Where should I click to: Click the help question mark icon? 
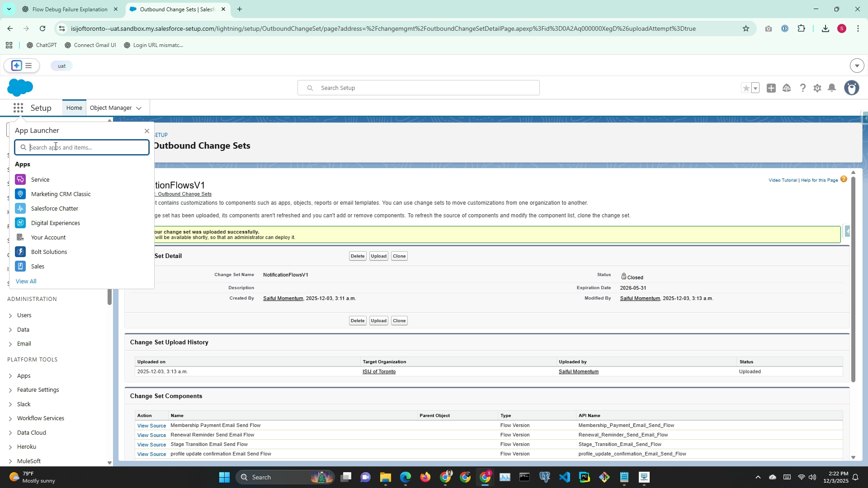pos(802,88)
